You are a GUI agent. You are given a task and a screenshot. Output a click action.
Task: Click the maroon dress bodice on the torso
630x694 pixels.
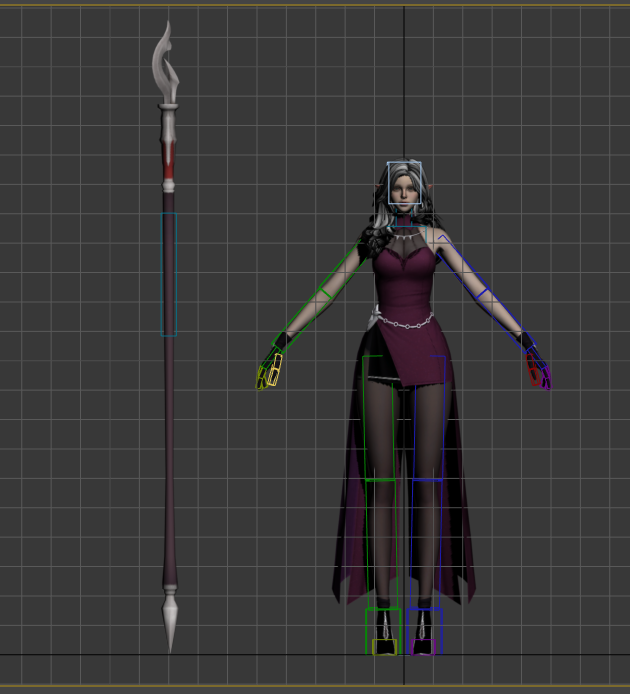pos(404,285)
